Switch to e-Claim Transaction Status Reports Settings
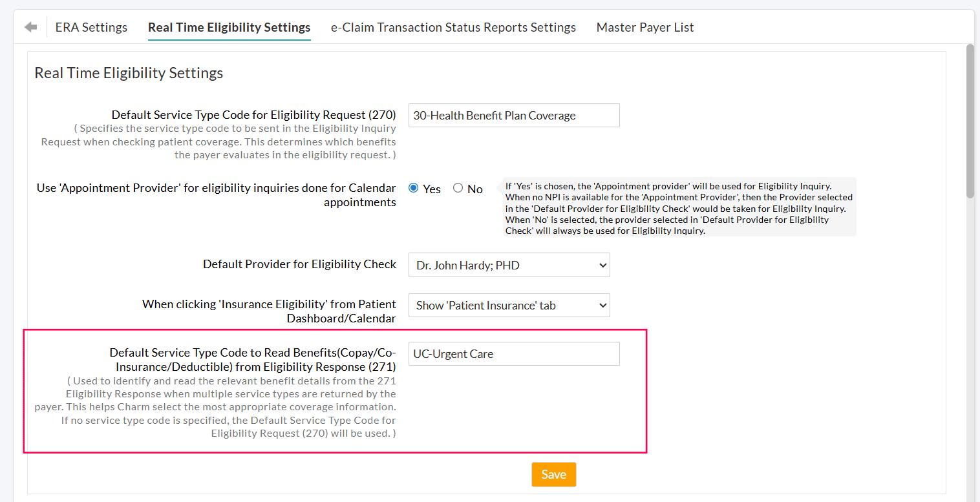 point(453,27)
